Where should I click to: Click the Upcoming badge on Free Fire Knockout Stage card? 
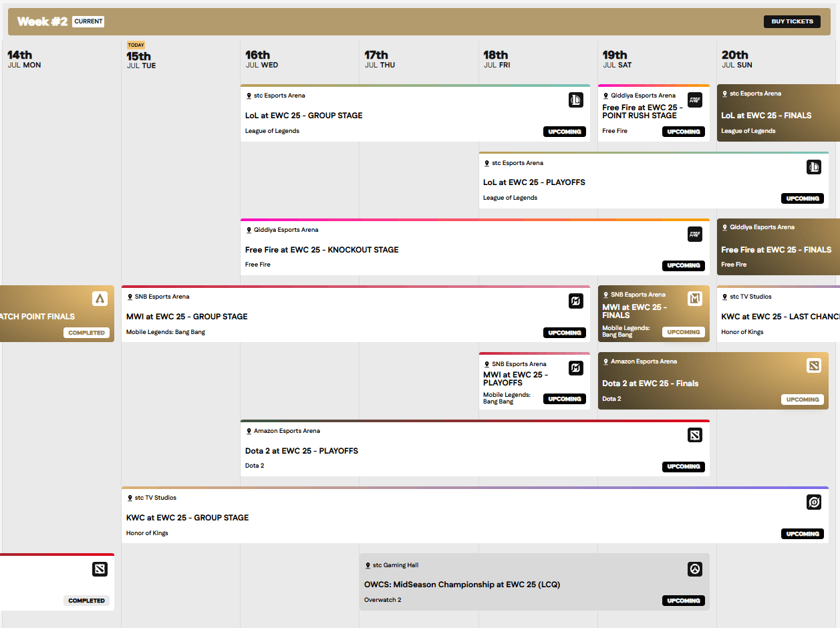pos(684,265)
